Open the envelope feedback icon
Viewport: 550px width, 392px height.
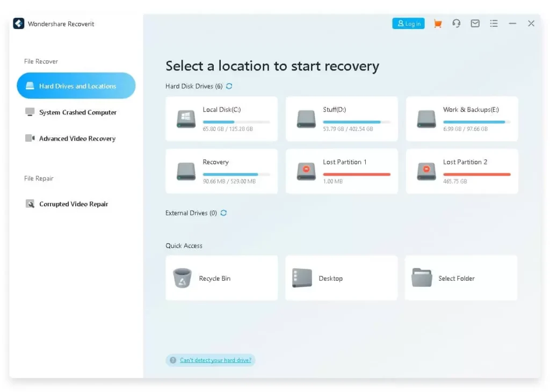475,23
